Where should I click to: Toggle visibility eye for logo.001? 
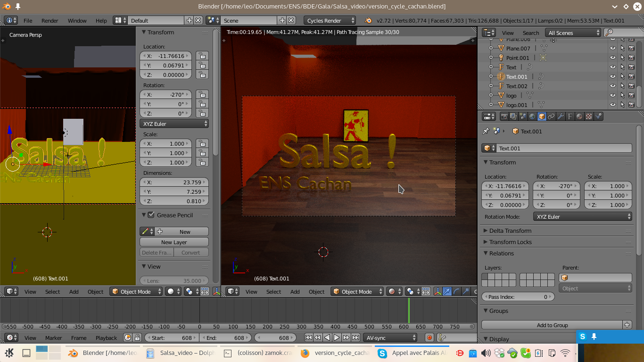pos(613,105)
